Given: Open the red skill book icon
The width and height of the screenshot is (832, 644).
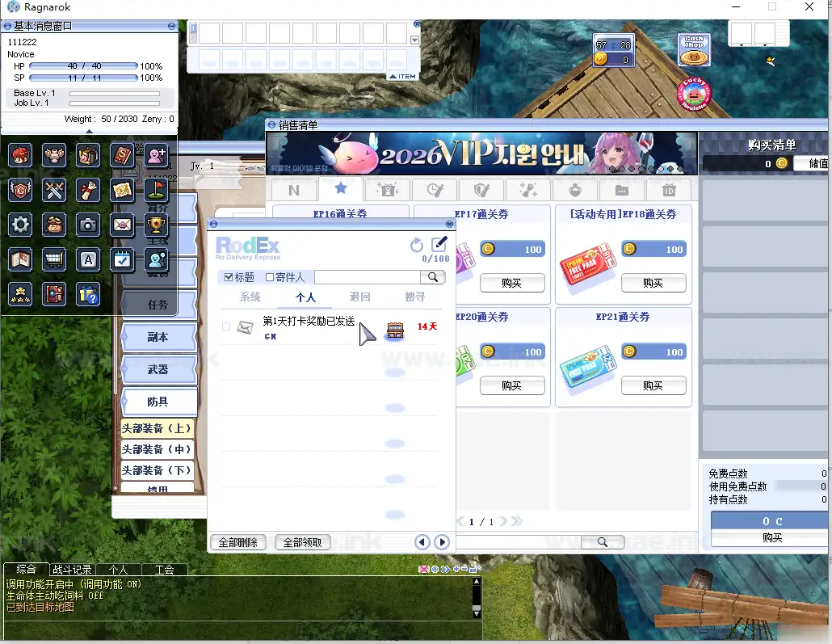Looking at the screenshot, I should (x=122, y=156).
